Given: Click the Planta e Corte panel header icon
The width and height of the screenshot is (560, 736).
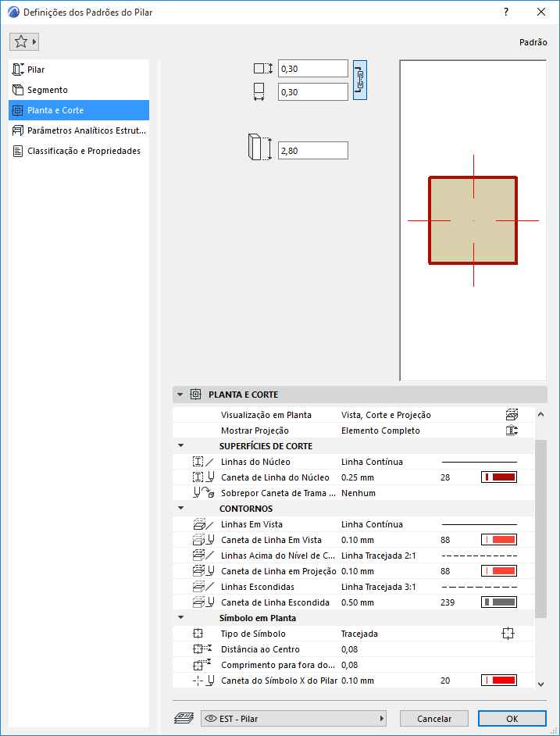Looking at the screenshot, I should [x=196, y=395].
